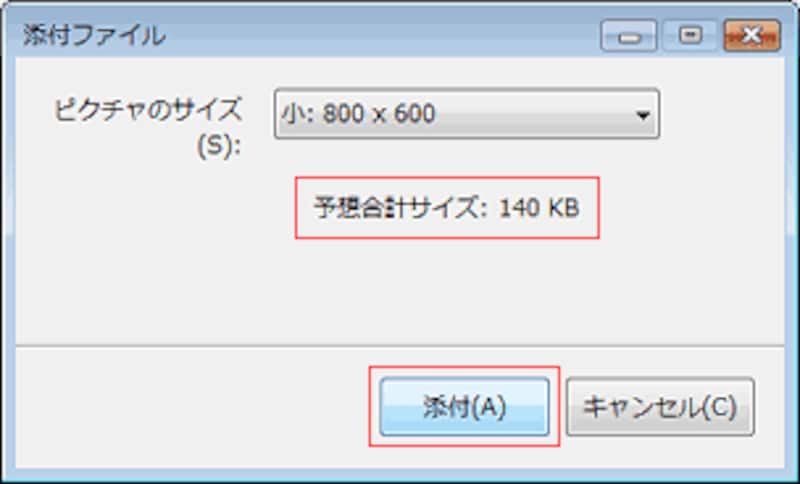Select the 小: 800 x 600 combo box
This screenshot has height=484, width=800.
click(x=467, y=114)
